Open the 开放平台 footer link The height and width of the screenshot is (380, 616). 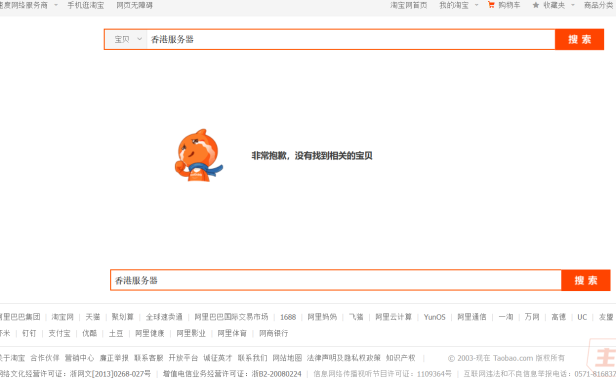coord(183,358)
